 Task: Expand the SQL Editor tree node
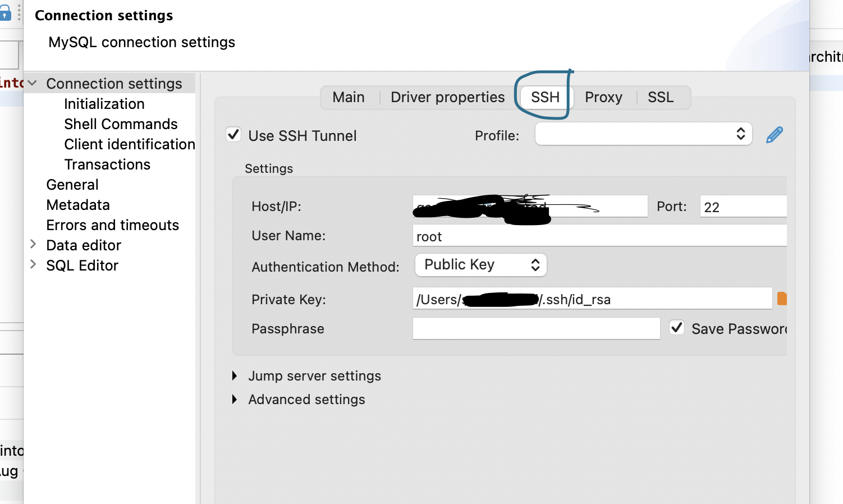33,265
